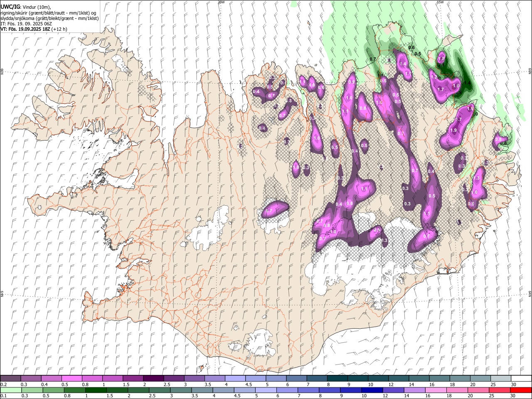Viewport: 532px width, 399px height.
Task: Click the dark teal top-row swatch starting at 8
Action: coord(337,378)
